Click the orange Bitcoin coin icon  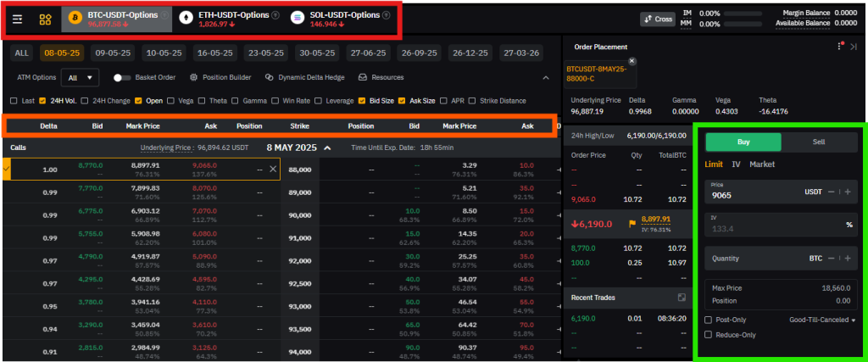point(75,19)
